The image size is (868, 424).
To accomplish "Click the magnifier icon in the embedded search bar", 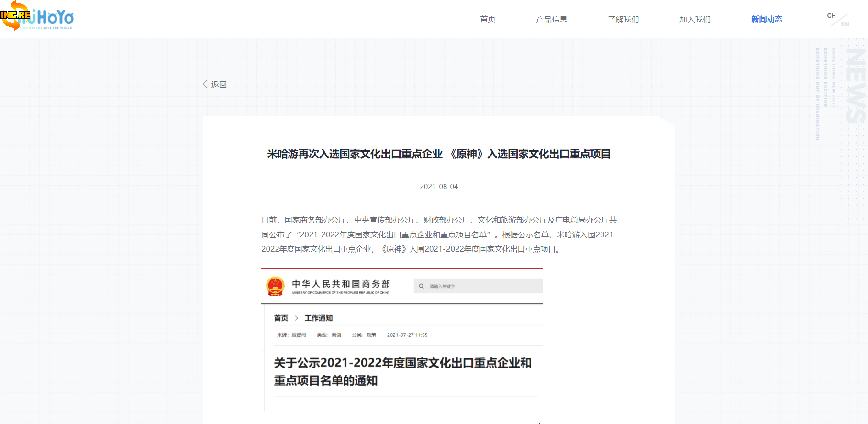I will (421, 286).
